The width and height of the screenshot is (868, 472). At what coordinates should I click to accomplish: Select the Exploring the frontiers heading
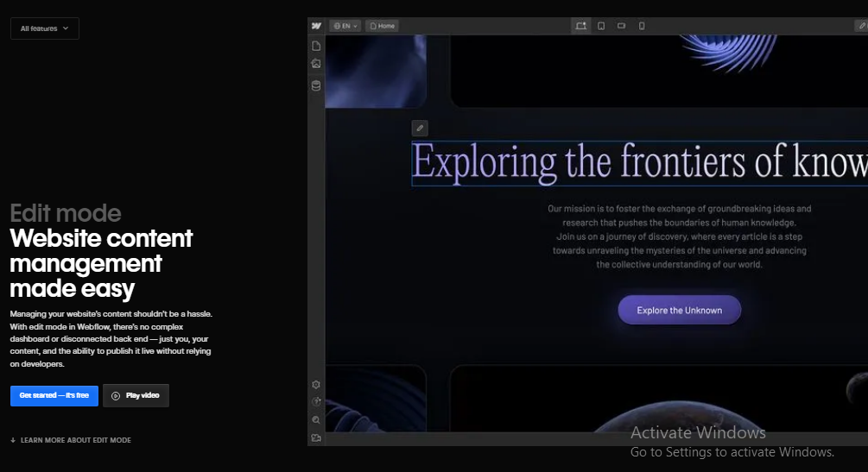click(639, 163)
